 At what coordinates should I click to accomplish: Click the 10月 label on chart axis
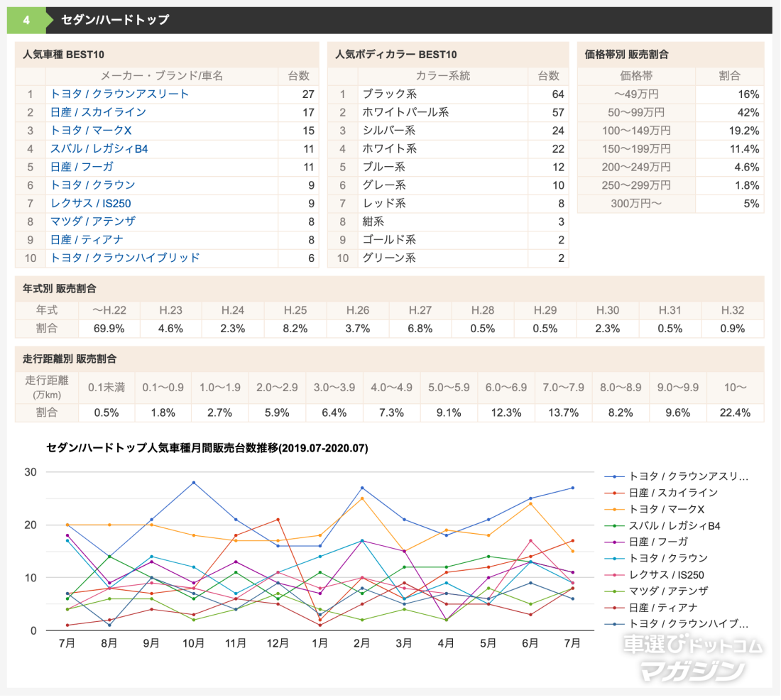point(193,643)
